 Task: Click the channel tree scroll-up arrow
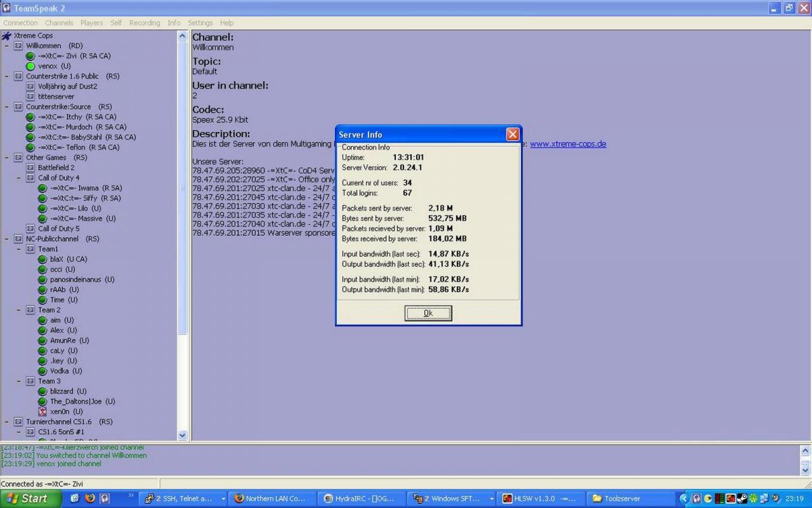[x=182, y=36]
